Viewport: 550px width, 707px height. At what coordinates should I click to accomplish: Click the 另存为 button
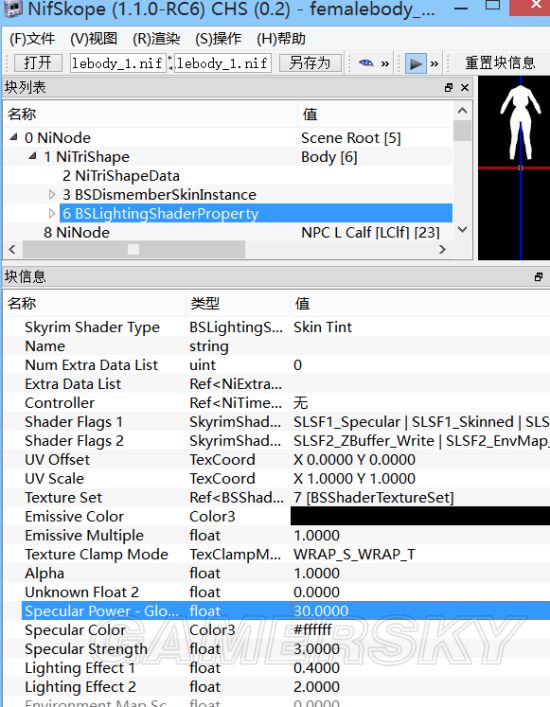coord(310,63)
